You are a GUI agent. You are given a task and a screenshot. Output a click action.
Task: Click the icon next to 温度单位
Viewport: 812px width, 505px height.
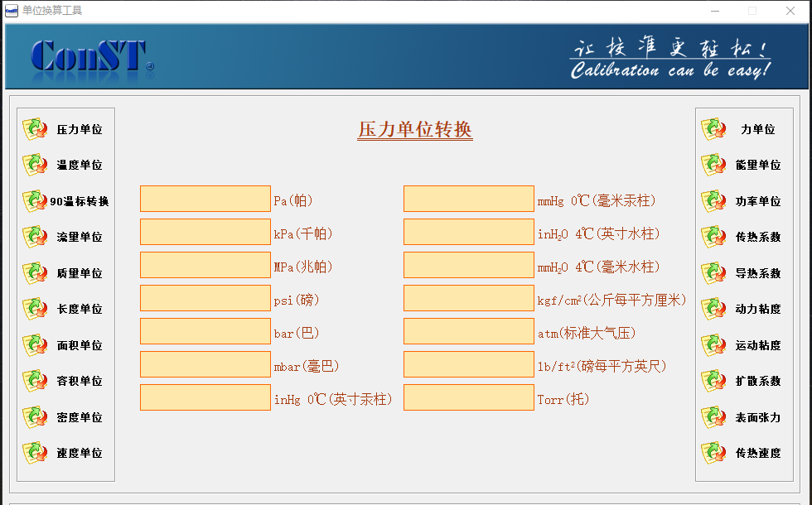pyautogui.click(x=35, y=165)
